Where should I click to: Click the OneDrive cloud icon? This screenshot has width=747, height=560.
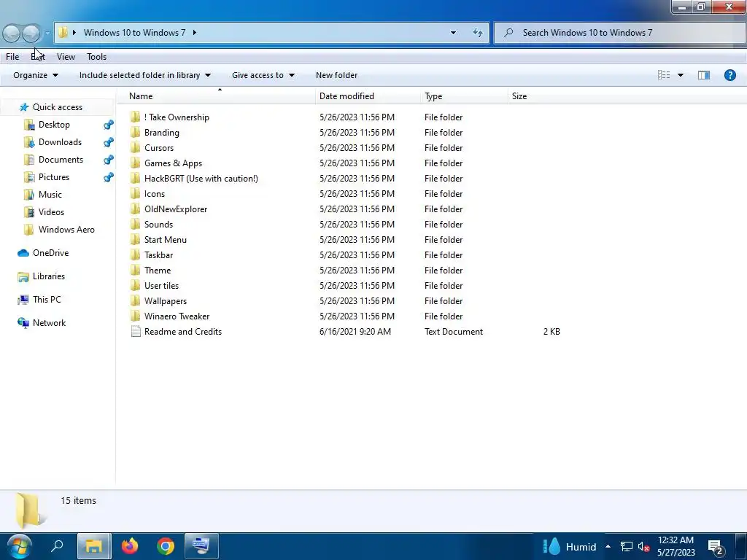(x=23, y=253)
